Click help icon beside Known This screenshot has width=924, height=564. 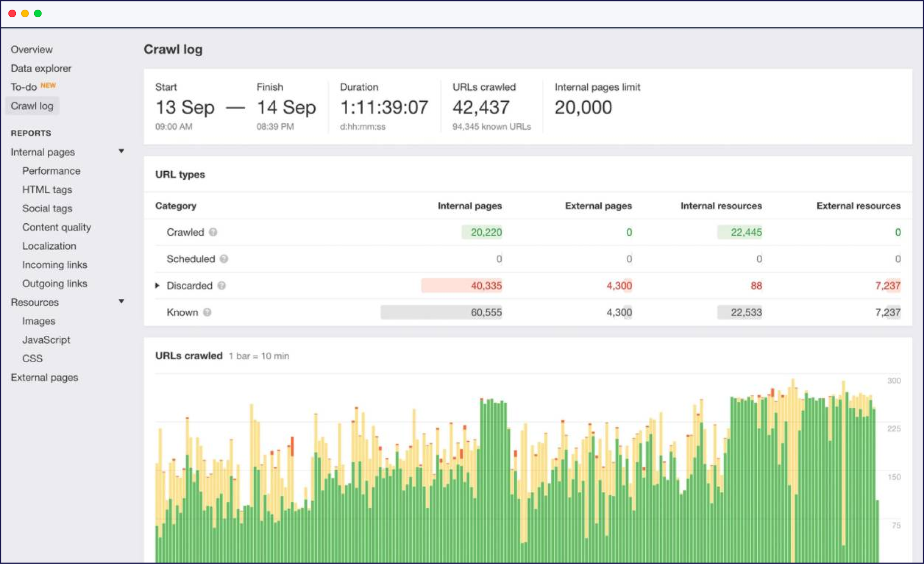(207, 312)
